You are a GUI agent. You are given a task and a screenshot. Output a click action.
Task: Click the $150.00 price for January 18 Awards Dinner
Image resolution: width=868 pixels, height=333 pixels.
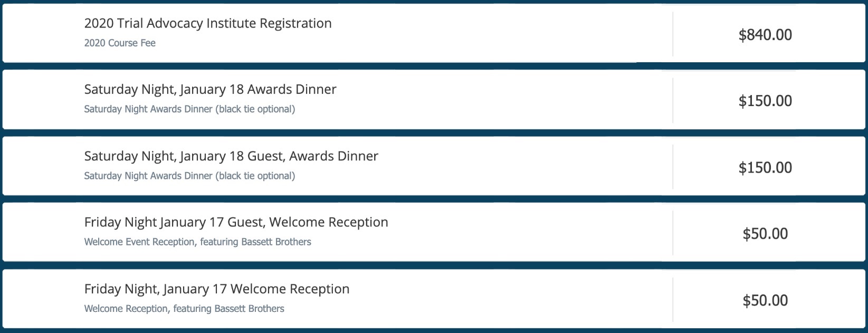point(765,101)
